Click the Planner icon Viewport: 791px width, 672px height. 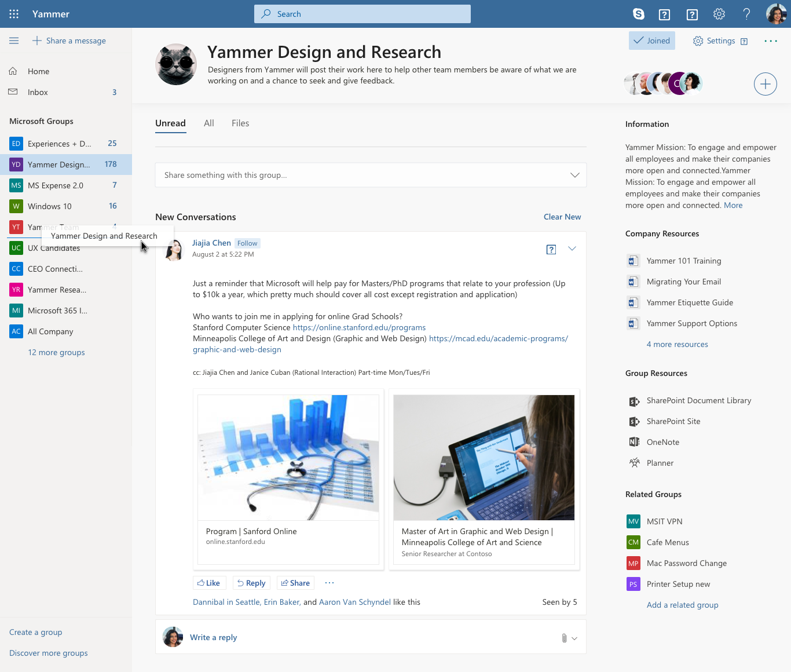click(634, 463)
